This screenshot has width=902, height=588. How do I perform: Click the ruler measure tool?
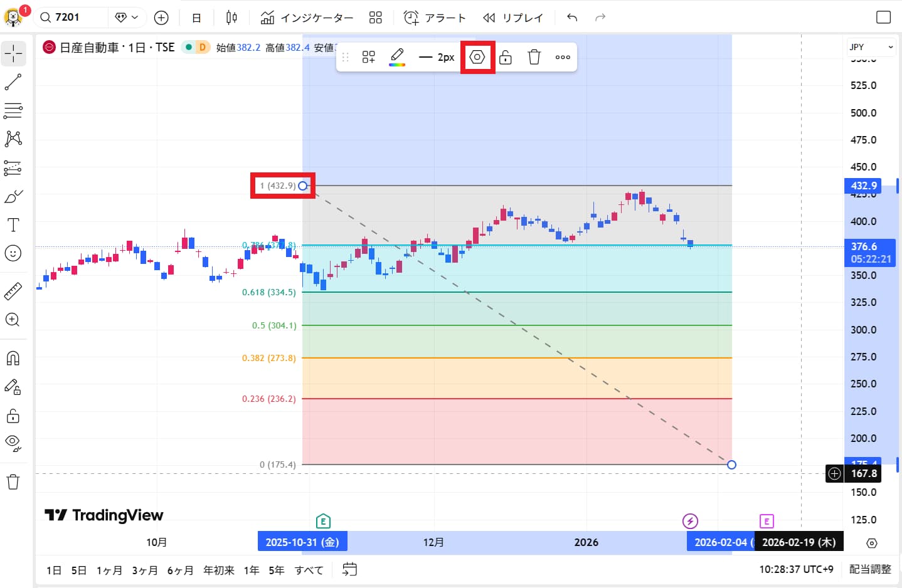(13, 291)
